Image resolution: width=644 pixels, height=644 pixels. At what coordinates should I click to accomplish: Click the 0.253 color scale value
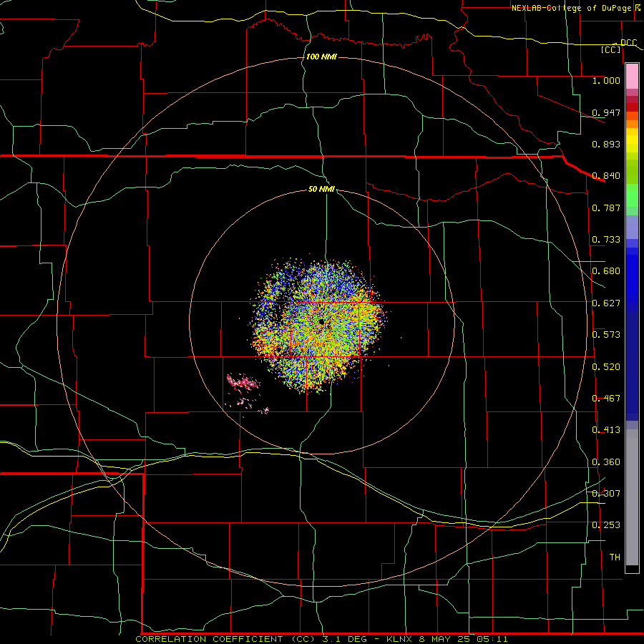(x=606, y=525)
